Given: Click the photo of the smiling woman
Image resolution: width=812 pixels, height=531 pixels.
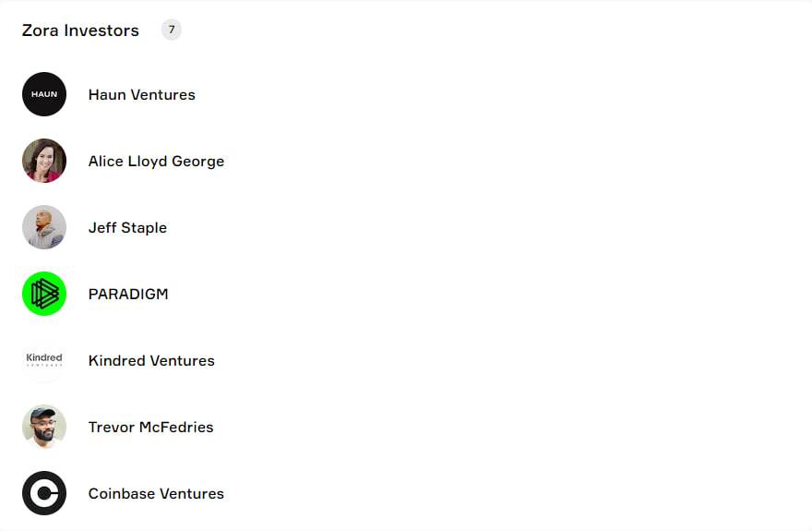Looking at the screenshot, I should (x=44, y=161).
